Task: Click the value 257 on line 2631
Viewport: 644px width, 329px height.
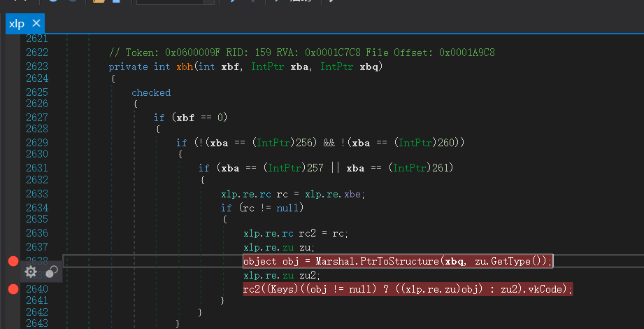Action: pos(315,168)
